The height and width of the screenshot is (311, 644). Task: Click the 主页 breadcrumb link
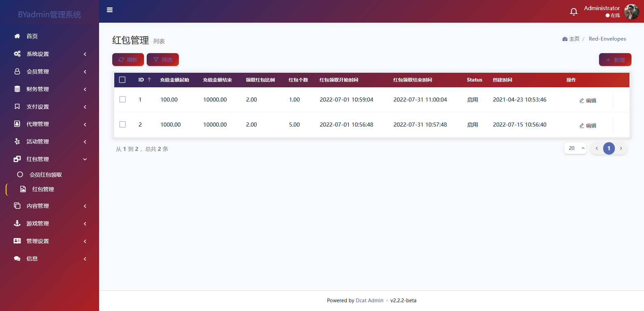click(x=574, y=39)
